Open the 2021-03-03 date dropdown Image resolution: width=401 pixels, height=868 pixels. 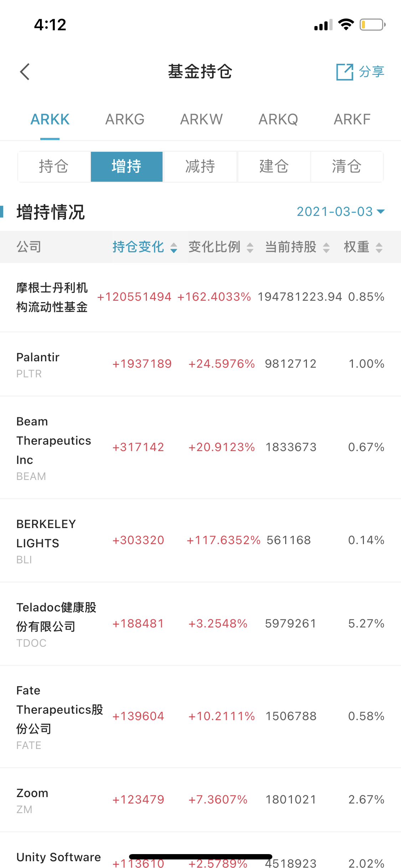click(340, 212)
